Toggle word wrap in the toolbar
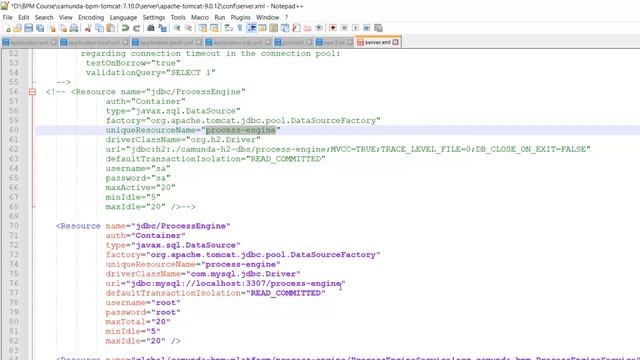The height and width of the screenshot is (360, 640). (229, 28)
